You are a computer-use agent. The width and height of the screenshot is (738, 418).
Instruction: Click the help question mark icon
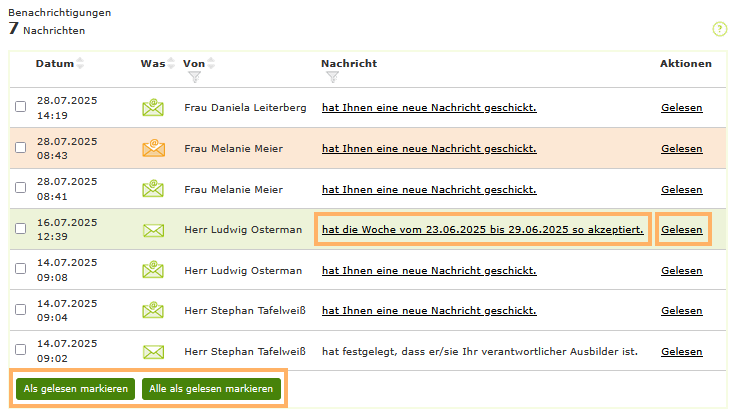[719, 29]
